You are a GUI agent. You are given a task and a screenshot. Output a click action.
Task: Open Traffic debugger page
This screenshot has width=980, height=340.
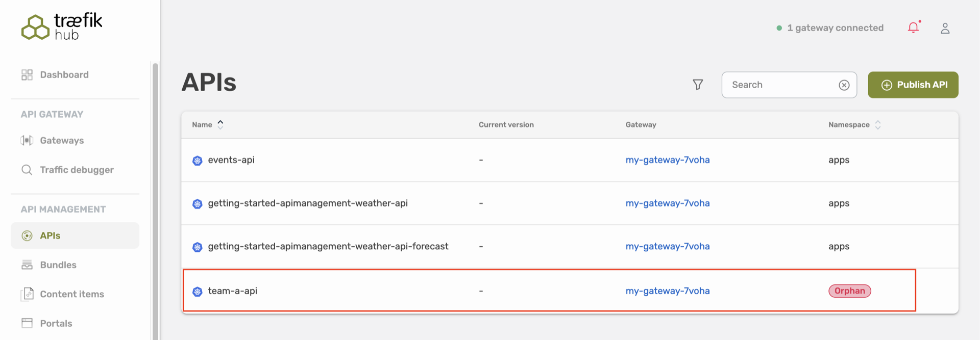(x=75, y=170)
